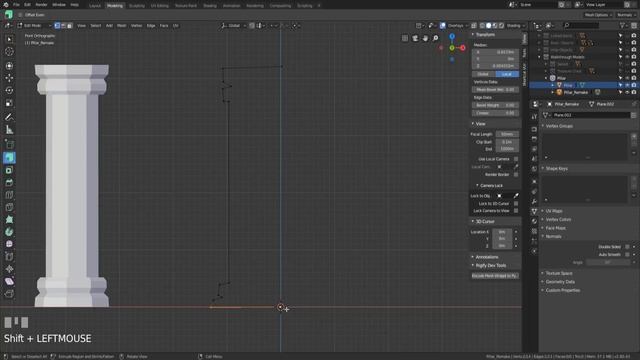Open the Global transform orientation dropdown

tap(233, 25)
